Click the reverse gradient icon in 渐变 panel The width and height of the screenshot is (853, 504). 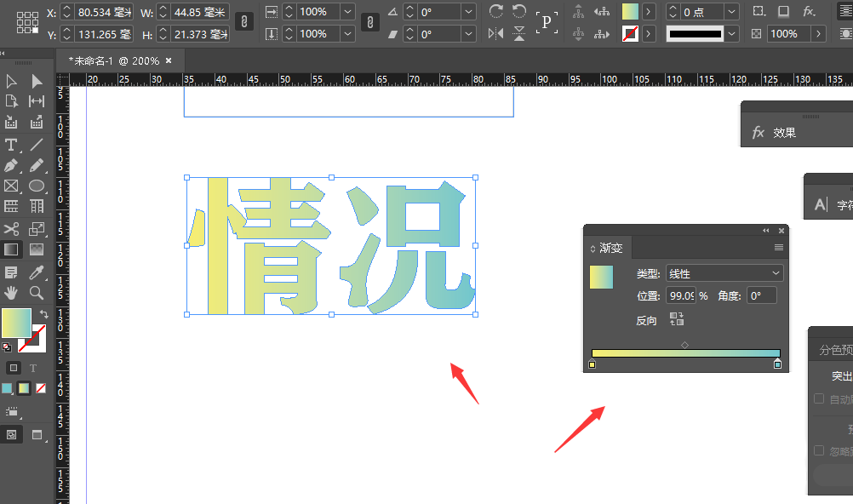[x=677, y=318]
